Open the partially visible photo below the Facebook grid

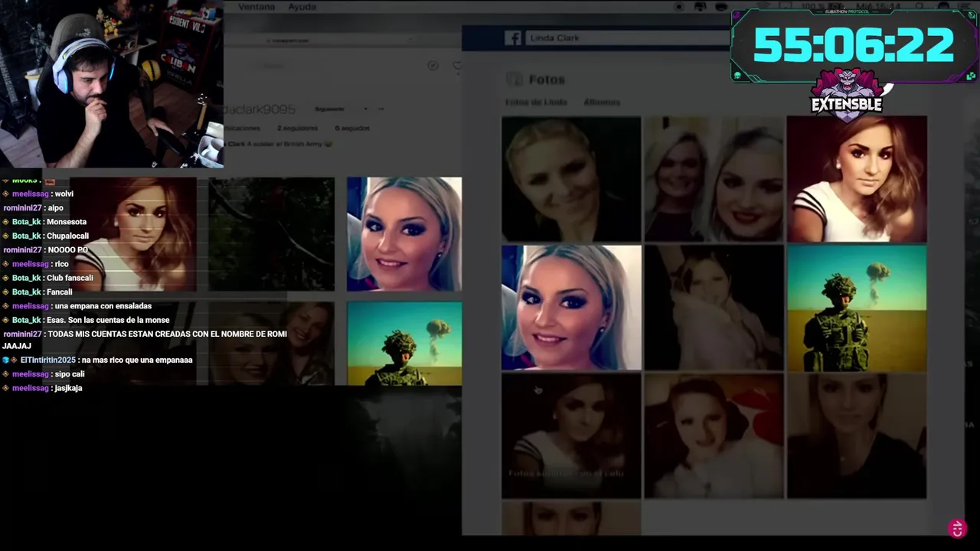[571, 518]
